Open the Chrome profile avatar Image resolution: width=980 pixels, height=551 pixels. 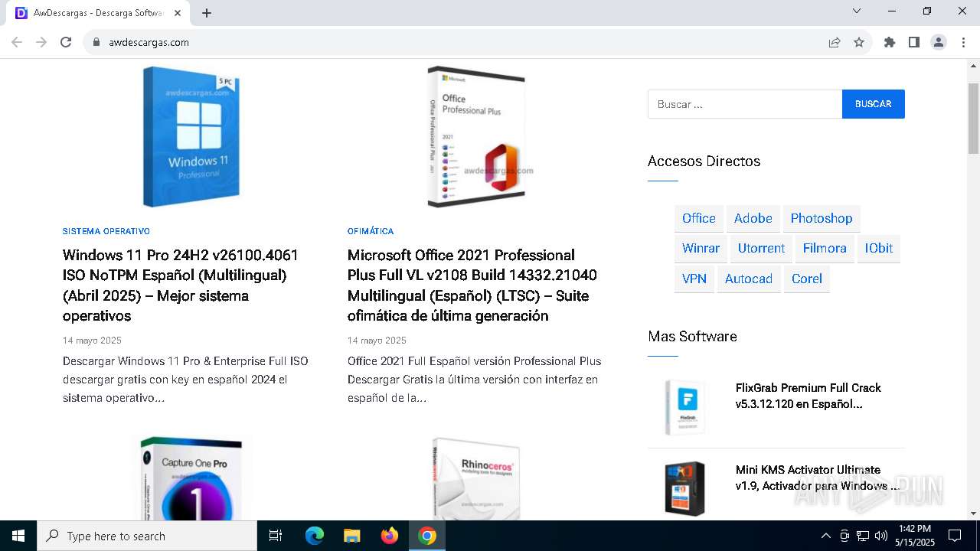point(939,42)
